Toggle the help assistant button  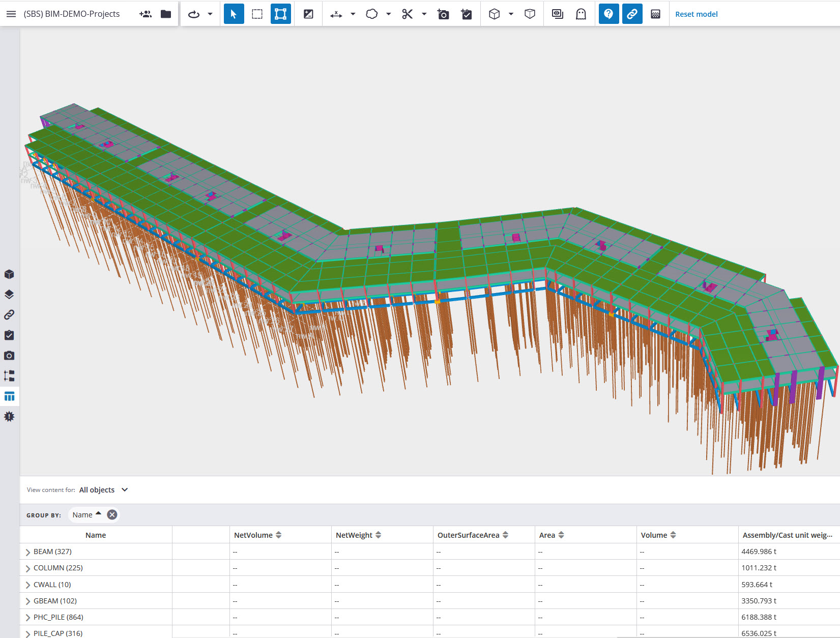tap(609, 14)
